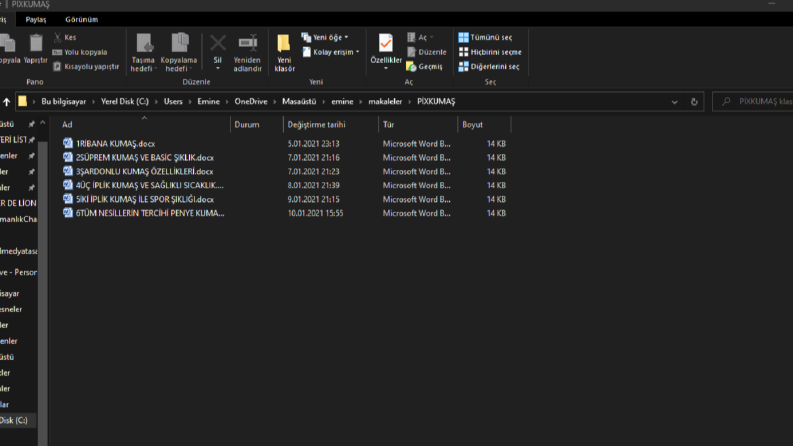Expand the address bar history dropdown

674,102
